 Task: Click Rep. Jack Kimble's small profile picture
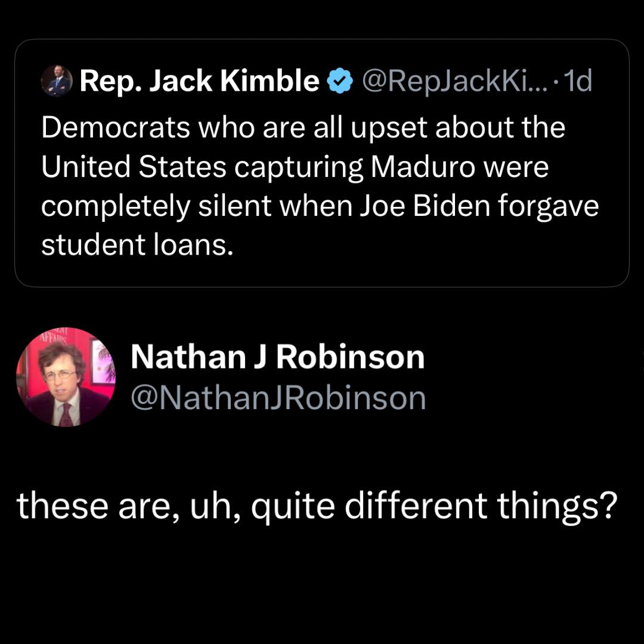(57, 82)
